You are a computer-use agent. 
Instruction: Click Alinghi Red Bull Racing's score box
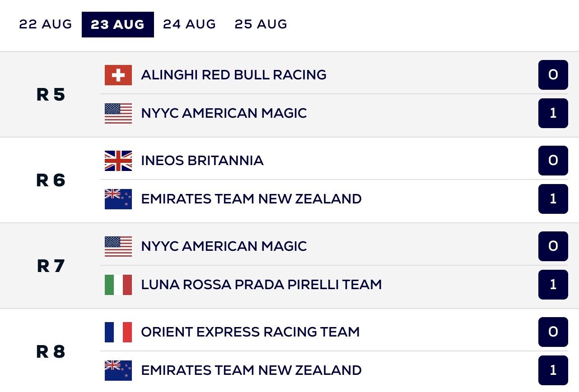point(553,75)
